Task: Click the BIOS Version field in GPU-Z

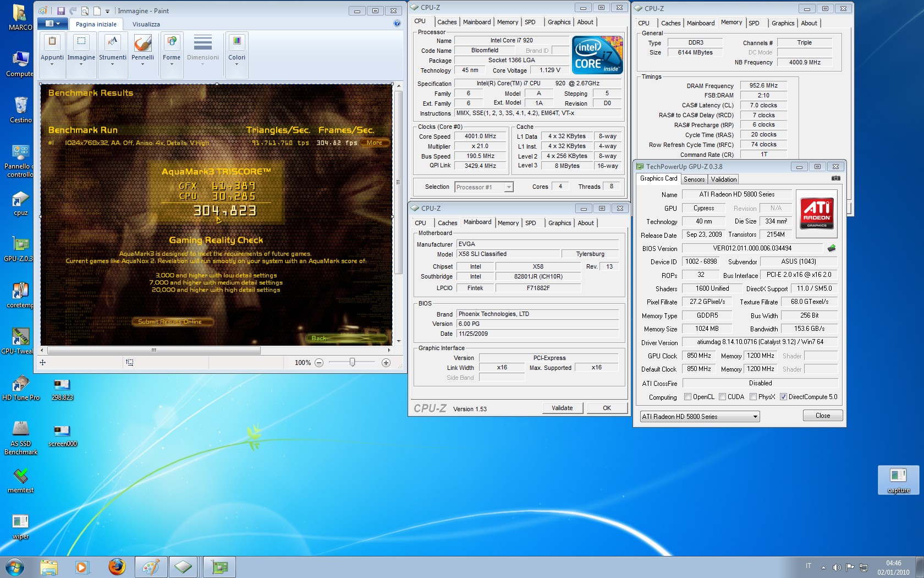Action: pyautogui.click(x=752, y=248)
